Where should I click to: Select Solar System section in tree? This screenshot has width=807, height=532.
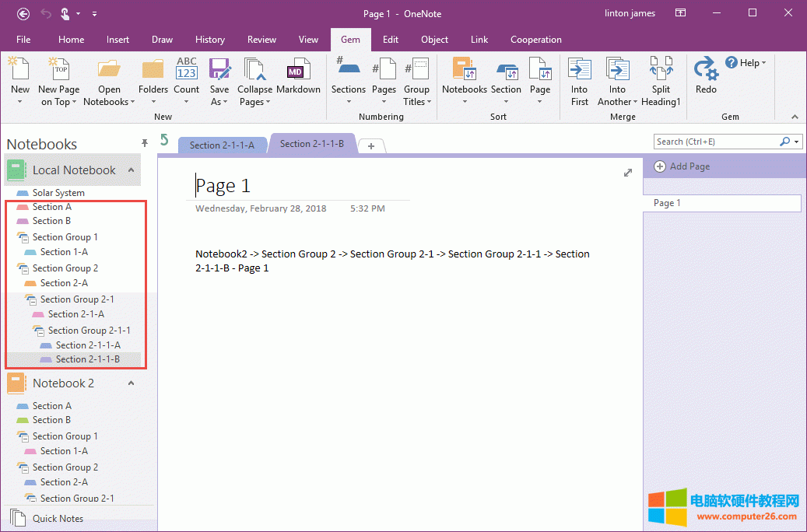tap(58, 193)
